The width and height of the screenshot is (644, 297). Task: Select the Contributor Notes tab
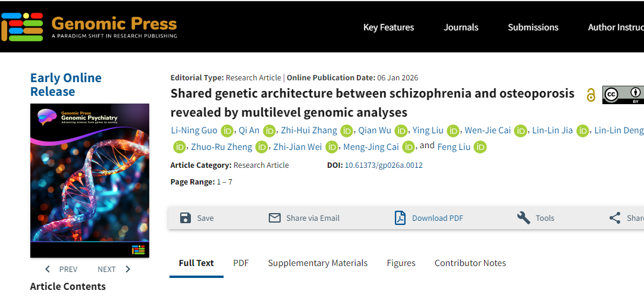point(470,263)
